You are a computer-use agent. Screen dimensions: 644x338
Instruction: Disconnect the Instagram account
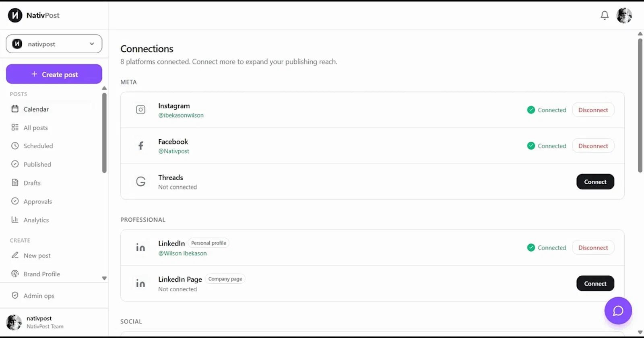(593, 110)
